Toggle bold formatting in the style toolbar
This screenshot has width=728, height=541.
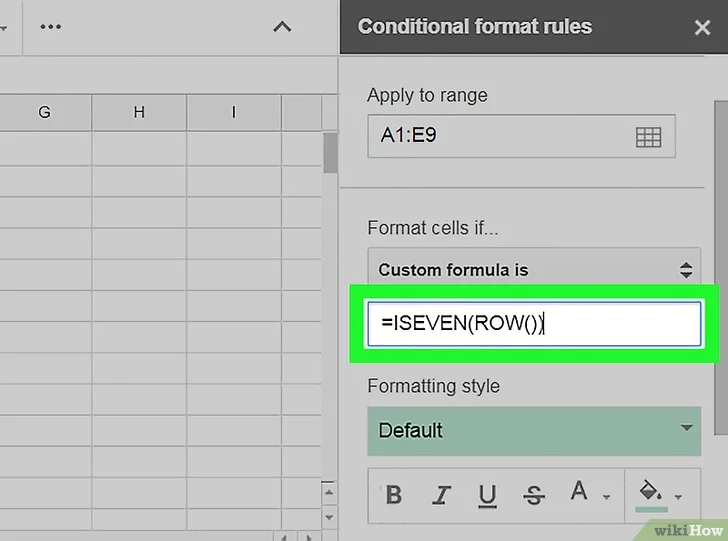point(394,495)
